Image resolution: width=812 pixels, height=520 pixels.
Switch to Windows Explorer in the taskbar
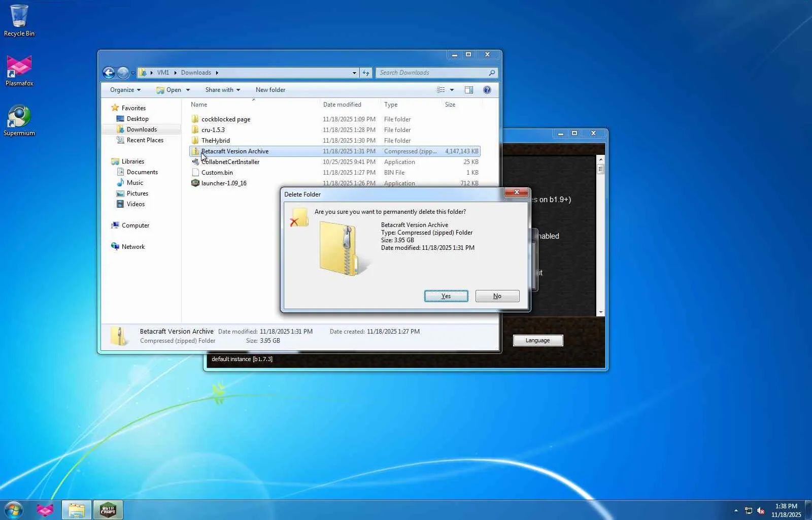tap(77, 510)
